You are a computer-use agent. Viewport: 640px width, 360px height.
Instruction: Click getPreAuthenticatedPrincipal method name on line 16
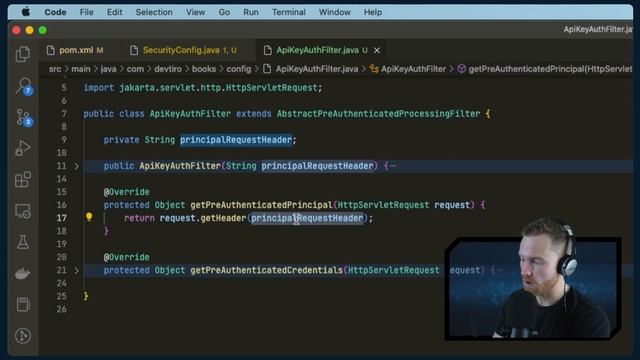point(261,205)
